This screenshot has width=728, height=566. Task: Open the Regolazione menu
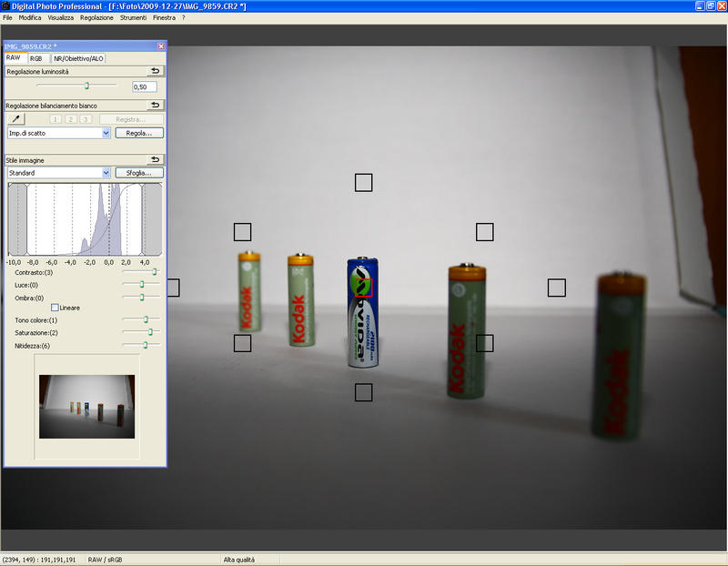pos(96,17)
